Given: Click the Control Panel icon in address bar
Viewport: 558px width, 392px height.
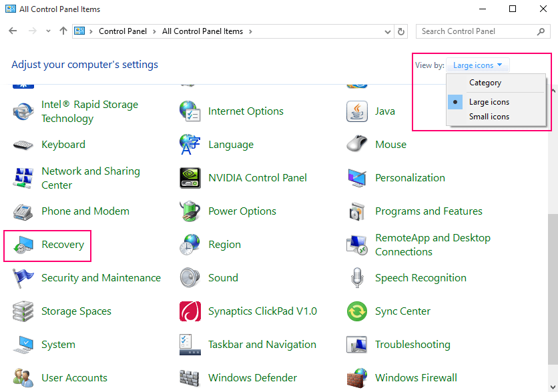Looking at the screenshot, I should (x=79, y=31).
